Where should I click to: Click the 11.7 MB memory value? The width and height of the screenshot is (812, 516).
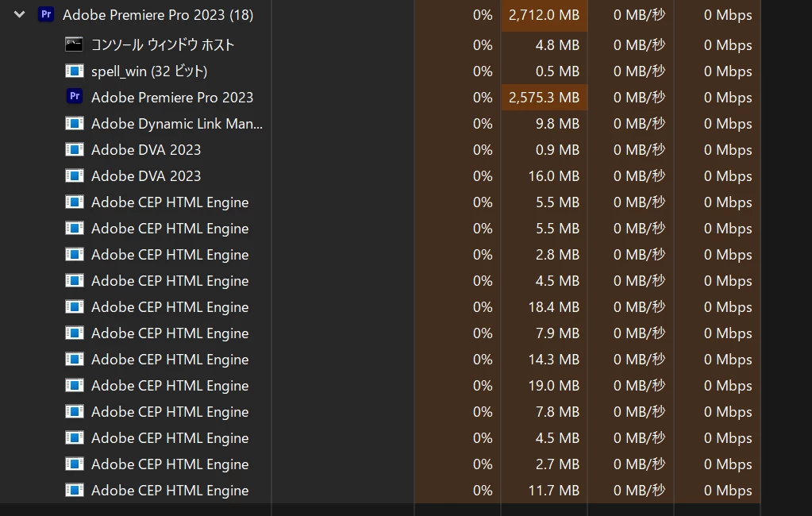tap(553, 490)
